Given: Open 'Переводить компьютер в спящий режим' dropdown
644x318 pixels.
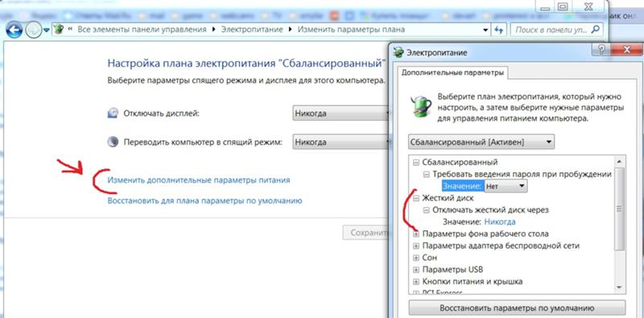Looking at the screenshot, I should pyautogui.click(x=341, y=142).
